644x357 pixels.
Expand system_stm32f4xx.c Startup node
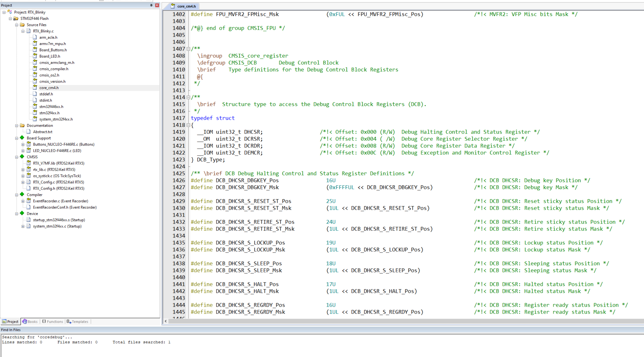(x=23, y=226)
